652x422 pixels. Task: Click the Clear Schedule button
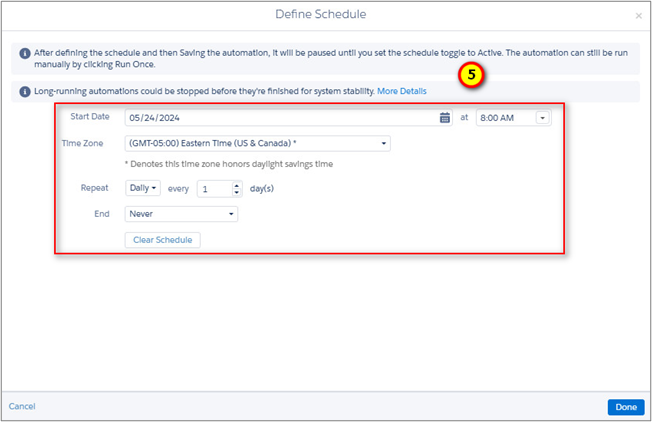[x=163, y=240]
